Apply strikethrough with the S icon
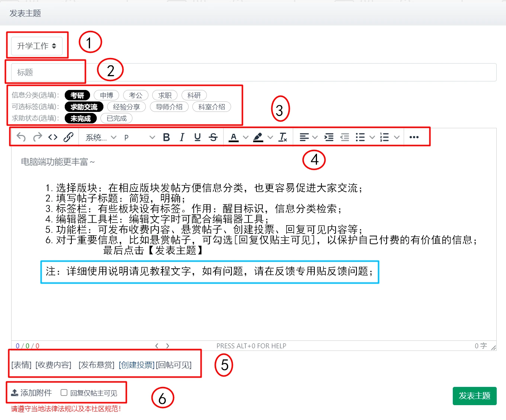Viewport: 506px width, 420px height. click(x=213, y=137)
